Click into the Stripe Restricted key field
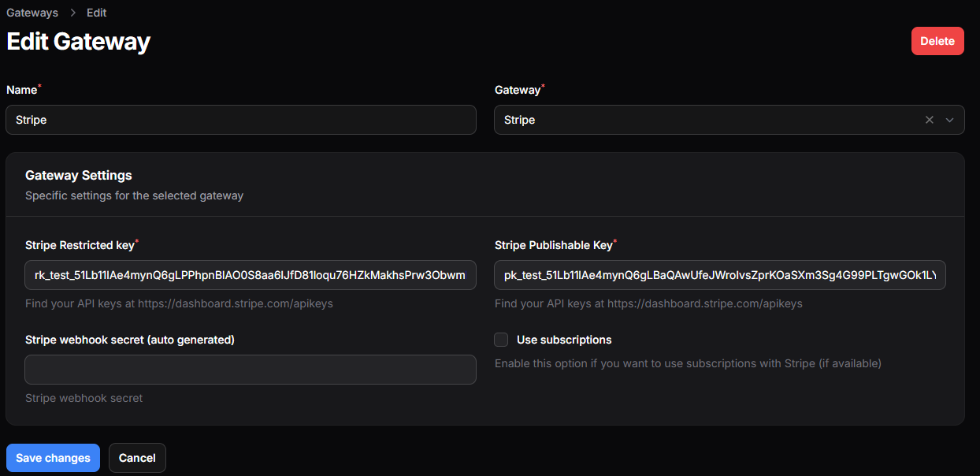This screenshot has height=476, width=980. pyautogui.click(x=251, y=275)
